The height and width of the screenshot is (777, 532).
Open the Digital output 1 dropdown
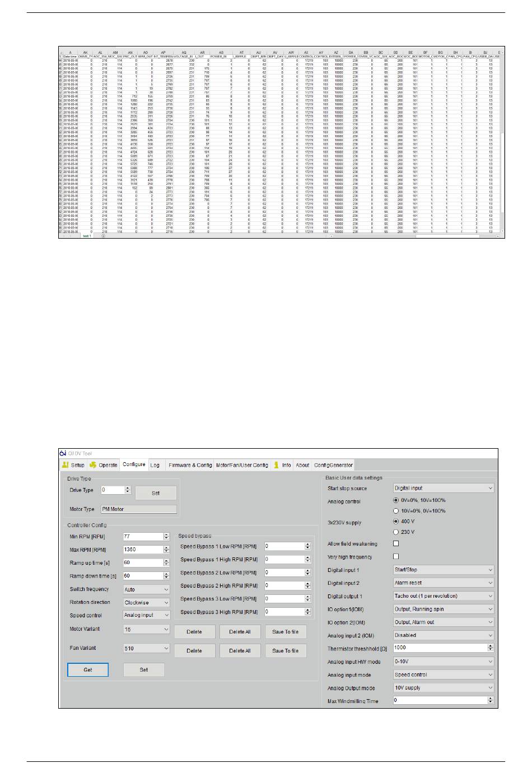click(x=444, y=596)
